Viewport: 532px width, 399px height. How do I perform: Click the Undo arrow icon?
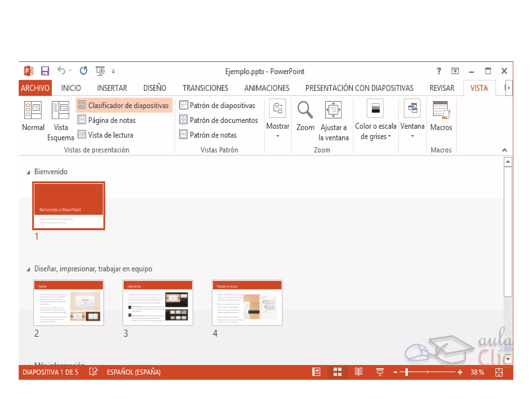pos(61,71)
